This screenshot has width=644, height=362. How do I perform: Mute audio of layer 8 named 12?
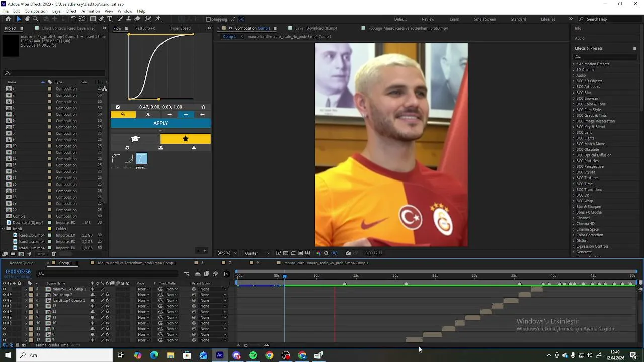click(9, 312)
